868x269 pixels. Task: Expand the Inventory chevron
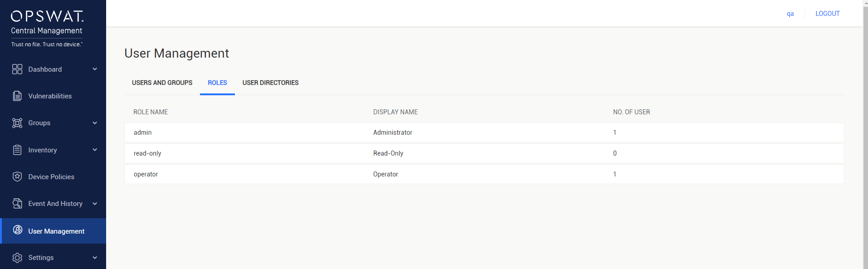coord(95,150)
